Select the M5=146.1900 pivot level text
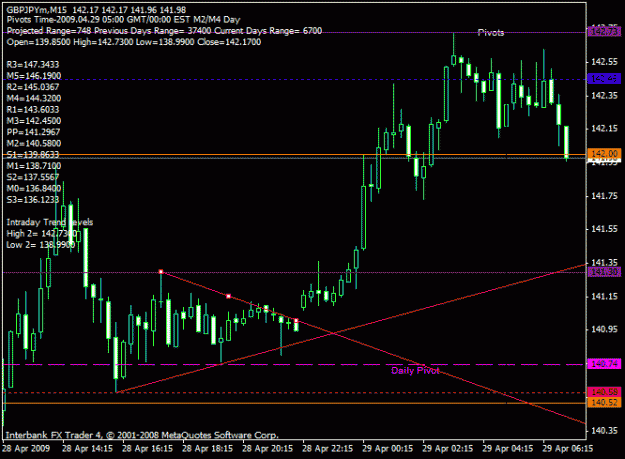The height and width of the screenshot is (459, 625). [34, 76]
